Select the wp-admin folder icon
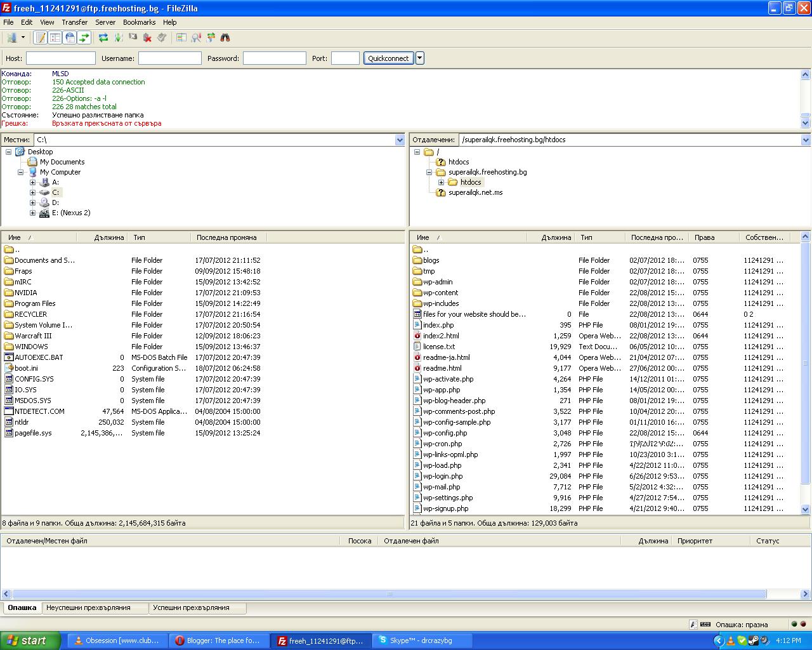The height and width of the screenshot is (650, 812). 417,282
